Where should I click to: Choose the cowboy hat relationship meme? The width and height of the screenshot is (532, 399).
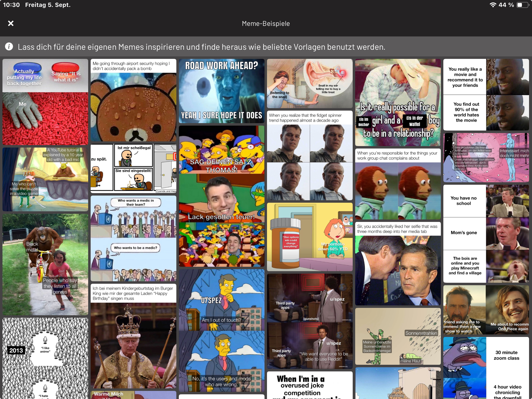click(398, 102)
